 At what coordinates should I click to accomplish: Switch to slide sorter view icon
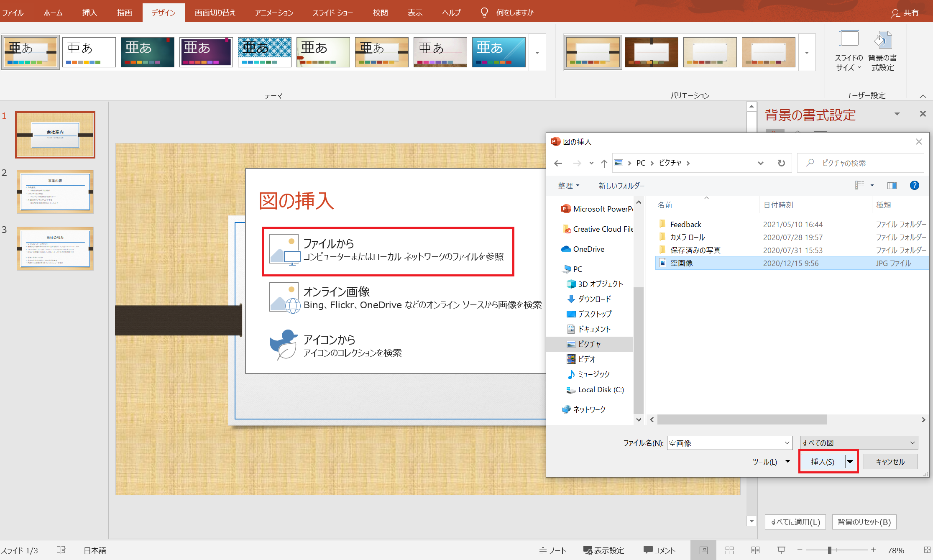pyautogui.click(x=729, y=550)
